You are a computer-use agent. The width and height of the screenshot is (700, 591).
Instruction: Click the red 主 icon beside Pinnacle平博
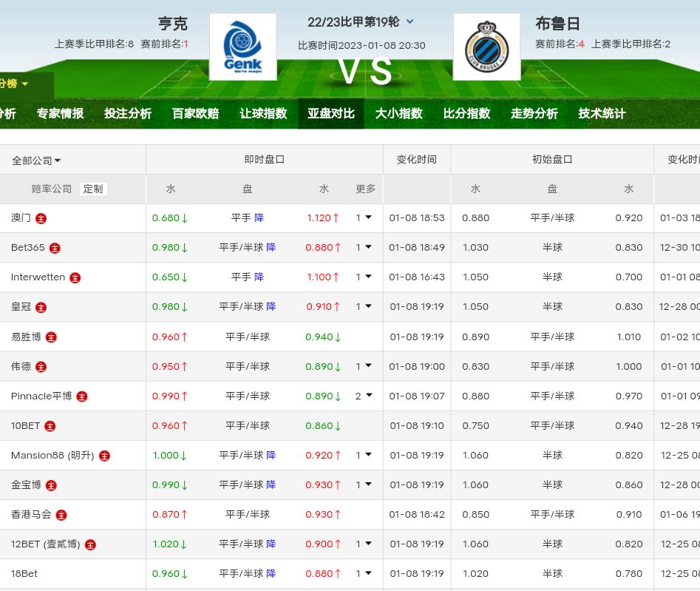[x=82, y=396]
